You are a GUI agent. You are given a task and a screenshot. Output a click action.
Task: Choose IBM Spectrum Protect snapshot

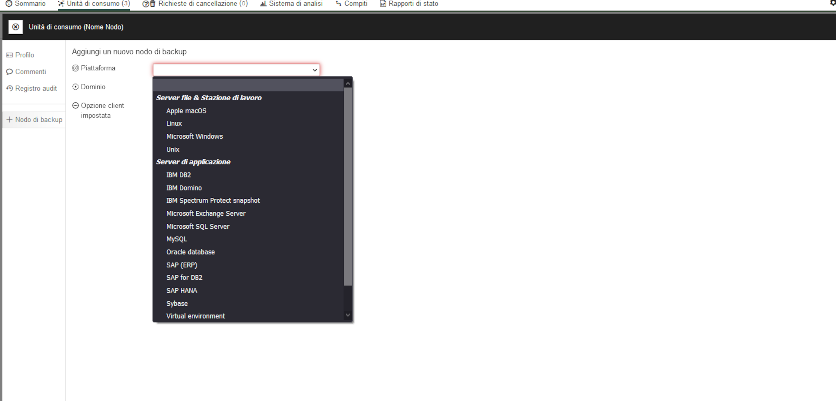coord(248,200)
